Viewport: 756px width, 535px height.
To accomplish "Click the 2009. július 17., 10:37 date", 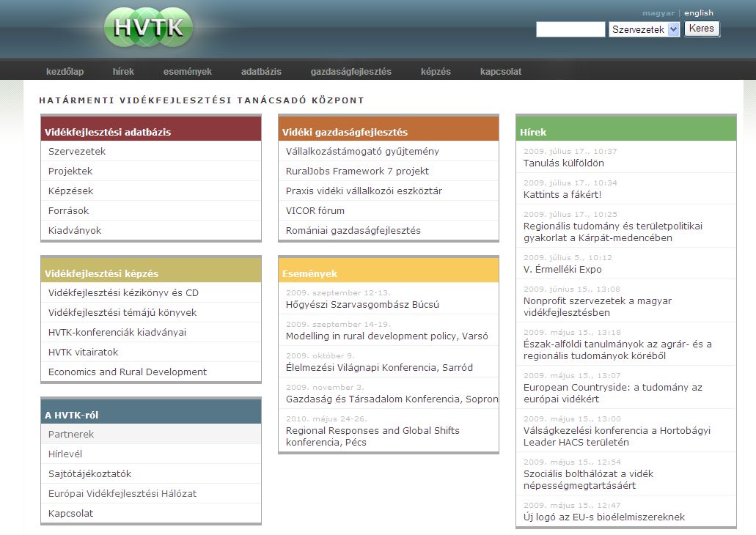I will tap(570, 152).
